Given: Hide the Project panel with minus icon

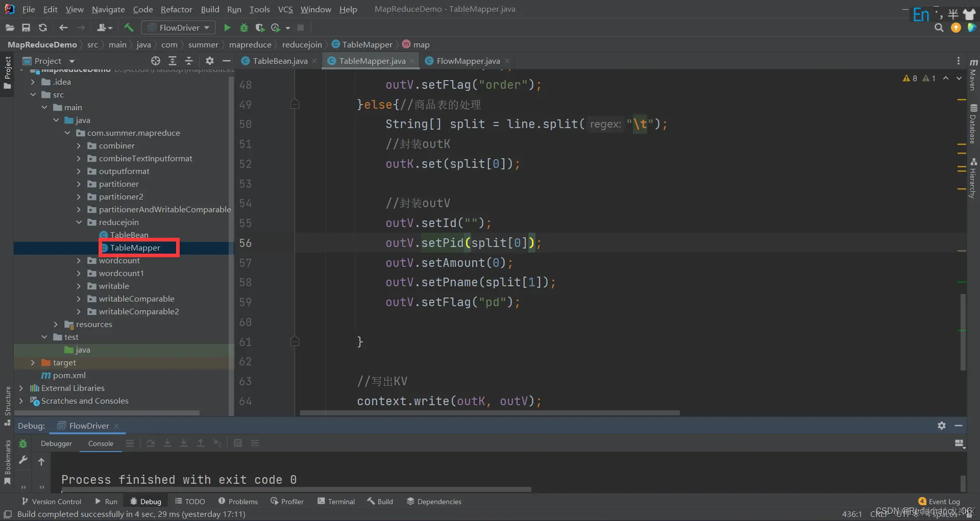Looking at the screenshot, I should click(226, 61).
